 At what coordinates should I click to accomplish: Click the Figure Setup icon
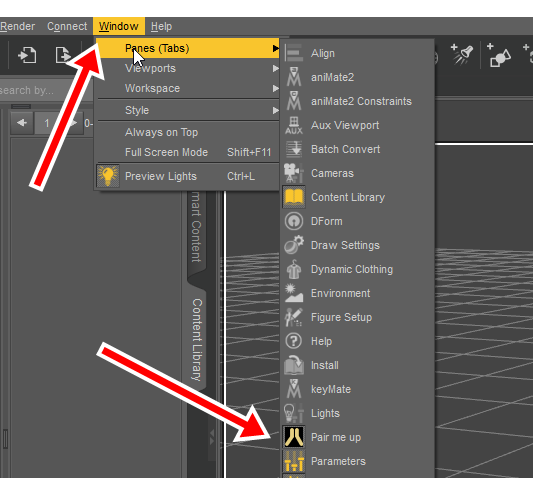pyautogui.click(x=294, y=317)
